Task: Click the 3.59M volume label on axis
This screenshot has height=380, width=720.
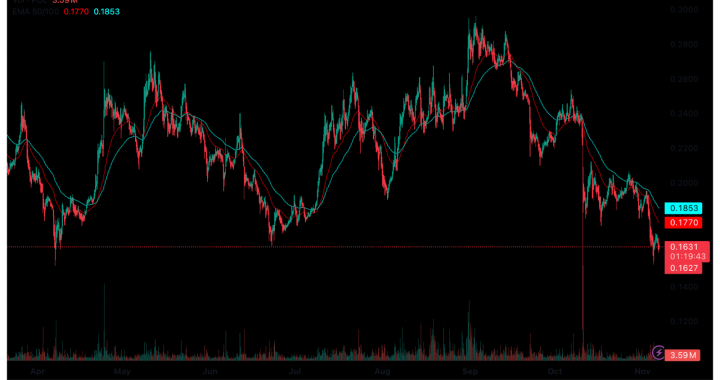Action: pyautogui.click(x=682, y=355)
